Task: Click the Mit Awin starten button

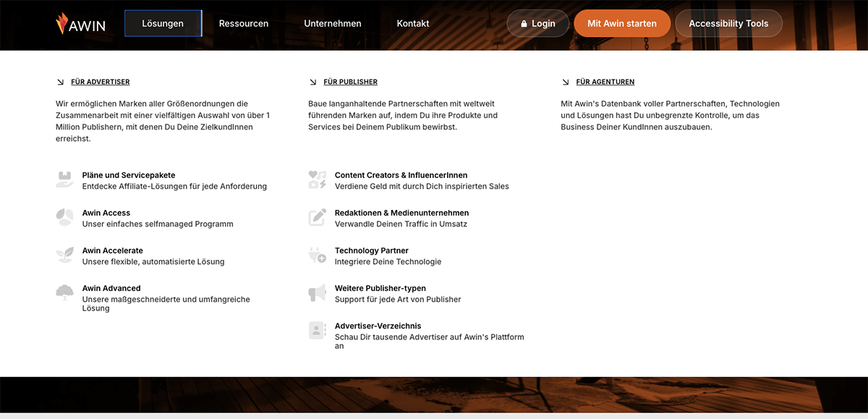Action: [622, 23]
